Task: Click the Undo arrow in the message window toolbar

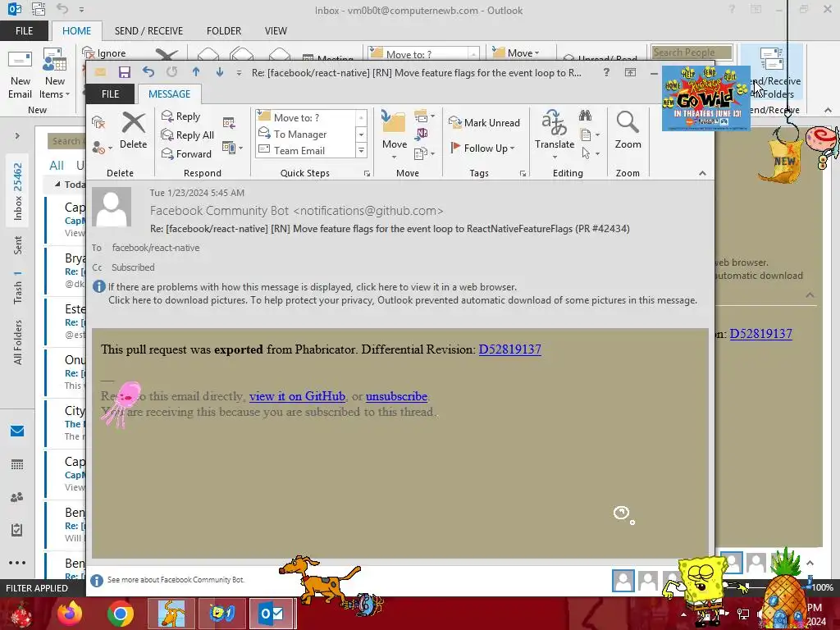Action: 148,72
